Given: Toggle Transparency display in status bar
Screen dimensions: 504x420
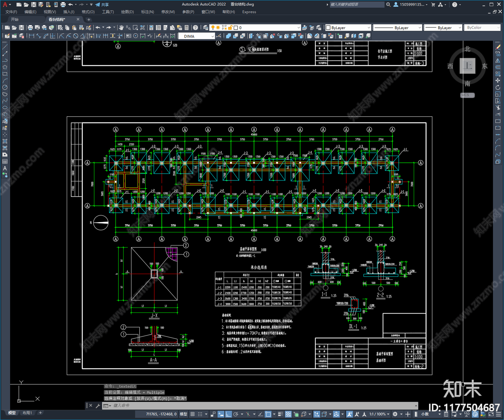Looking at the screenshot, I should click(x=288, y=414).
